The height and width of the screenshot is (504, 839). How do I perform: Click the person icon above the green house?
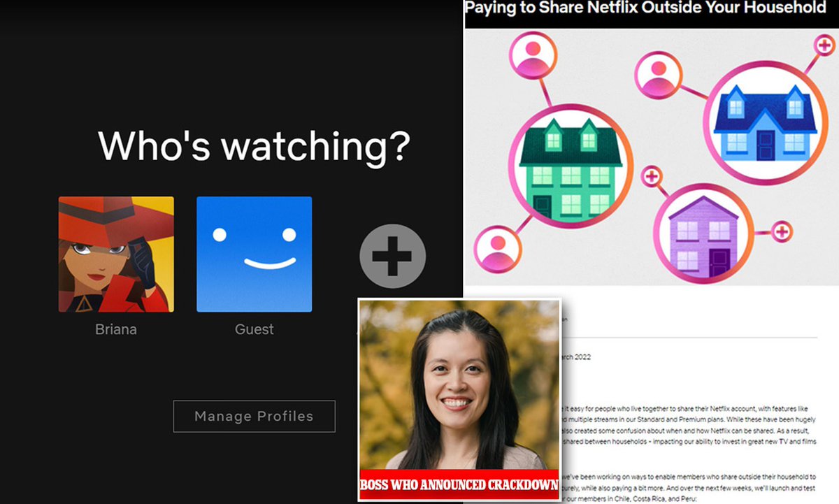tap(533, 54)
